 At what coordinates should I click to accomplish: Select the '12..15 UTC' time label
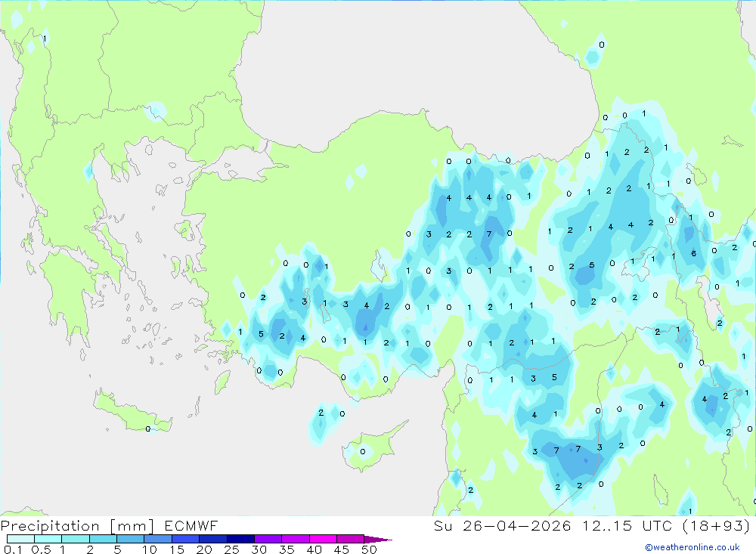coord(627,525)
